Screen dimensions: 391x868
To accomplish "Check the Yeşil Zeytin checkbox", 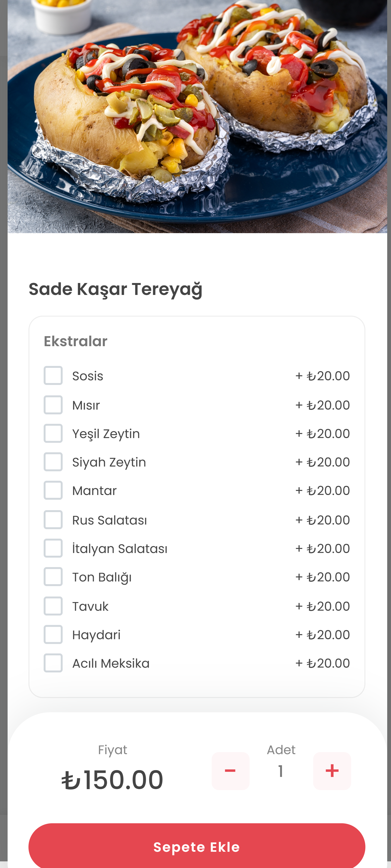I will [53, 433].
